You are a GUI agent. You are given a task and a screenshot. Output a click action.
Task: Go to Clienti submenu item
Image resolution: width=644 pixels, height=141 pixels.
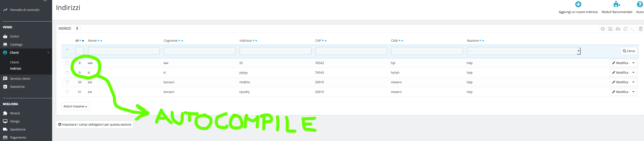tap(15, 62)
